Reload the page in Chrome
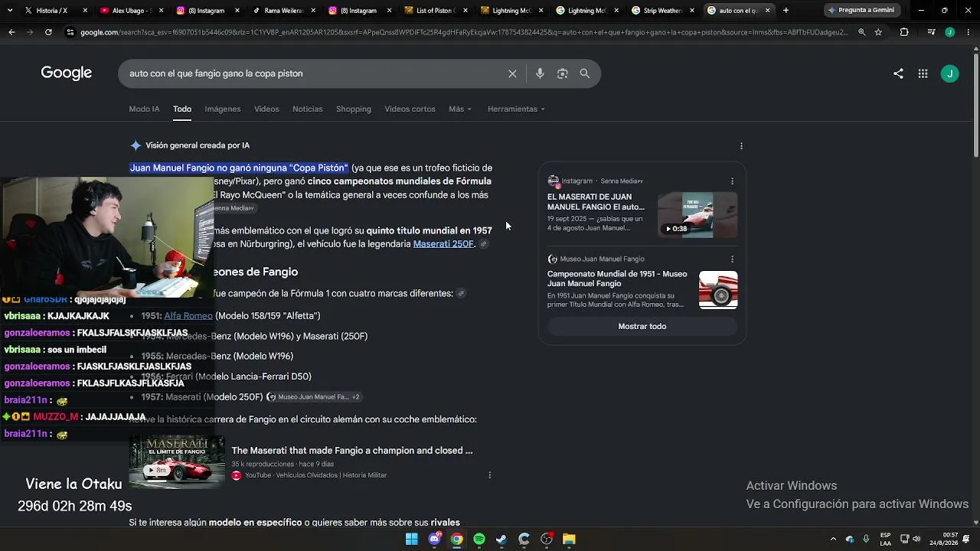Screen dimensions: 980x551 click(x=48, y=32)
